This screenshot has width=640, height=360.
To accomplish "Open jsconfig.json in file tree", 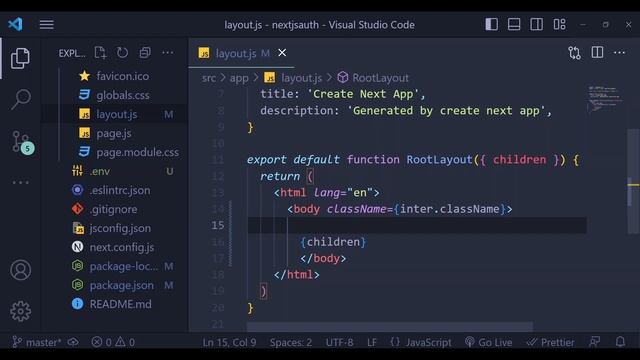I will [x=120, y=229].
